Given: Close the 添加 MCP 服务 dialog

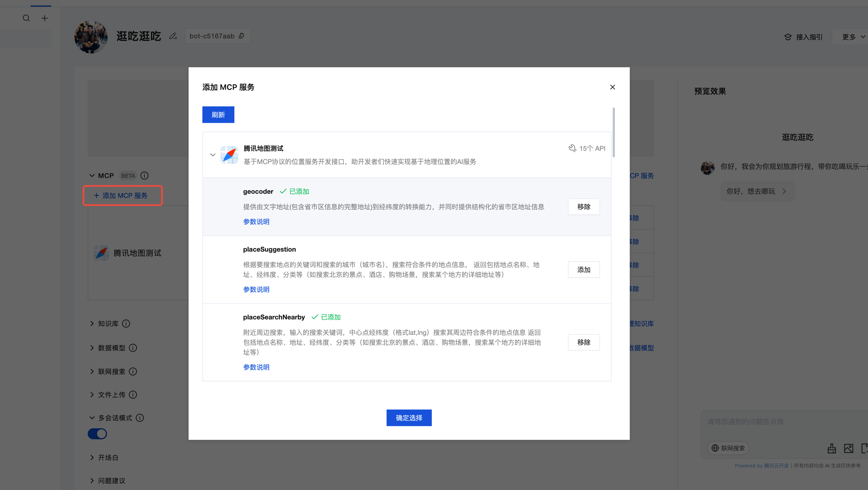Looking at the screenshot, I should click(x=612, y=87).
